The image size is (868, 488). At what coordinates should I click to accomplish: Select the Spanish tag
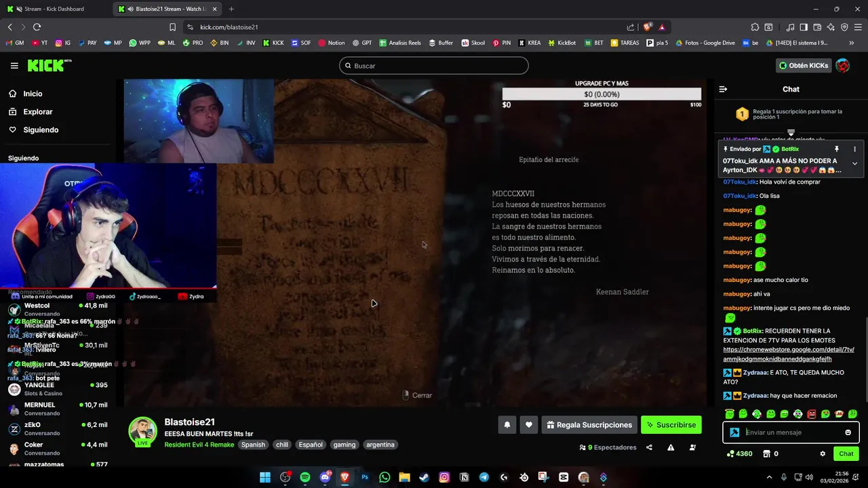coord(253,445)
